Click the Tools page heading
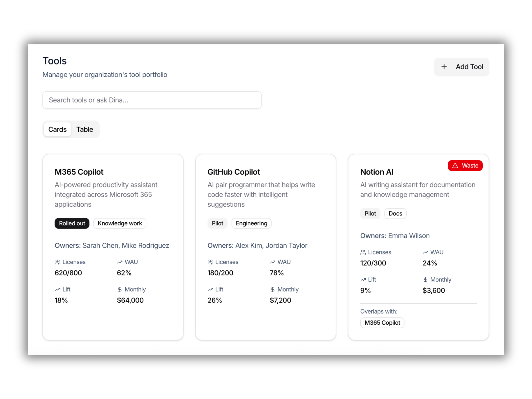The image size is (532, 399). [55, 61]
